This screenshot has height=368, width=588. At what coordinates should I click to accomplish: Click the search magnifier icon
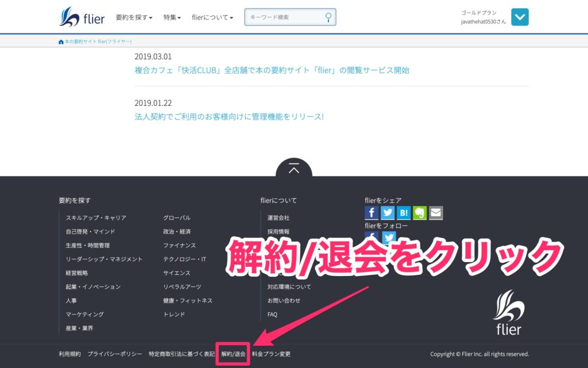328,17
